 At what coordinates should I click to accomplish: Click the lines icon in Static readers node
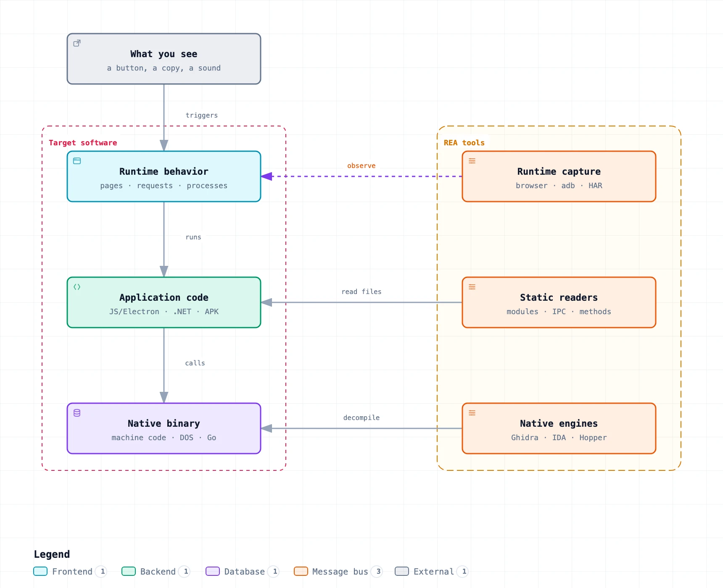[472, 287]
